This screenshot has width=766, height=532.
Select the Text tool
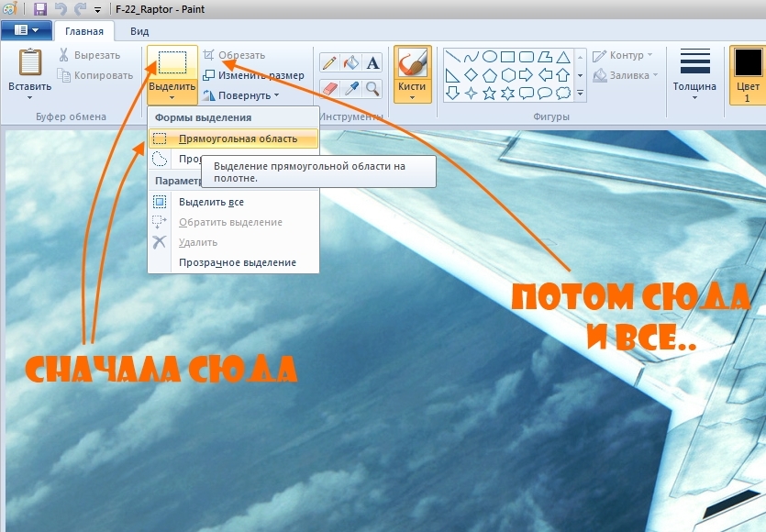(372, 63)
